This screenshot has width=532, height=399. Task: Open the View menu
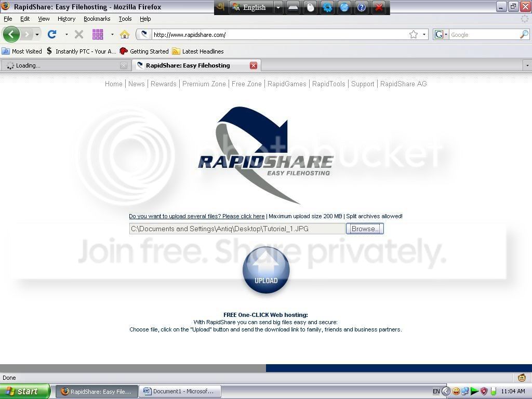44,19
